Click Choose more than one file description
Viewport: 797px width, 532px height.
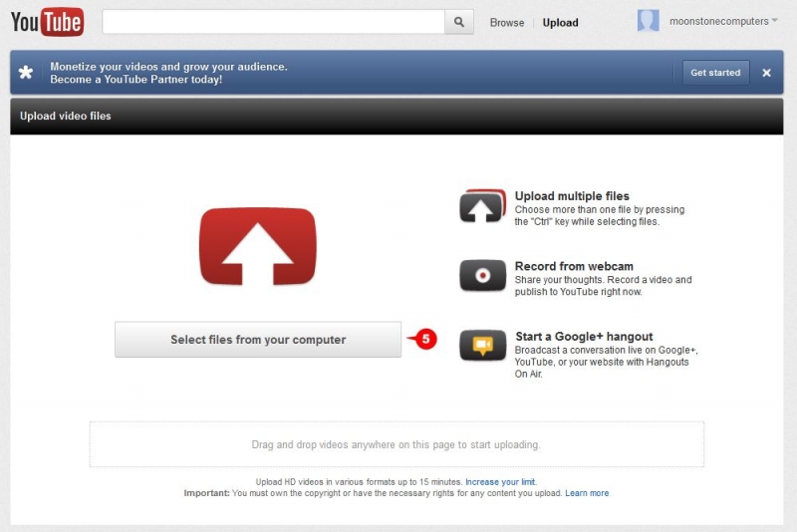point(600,215)
